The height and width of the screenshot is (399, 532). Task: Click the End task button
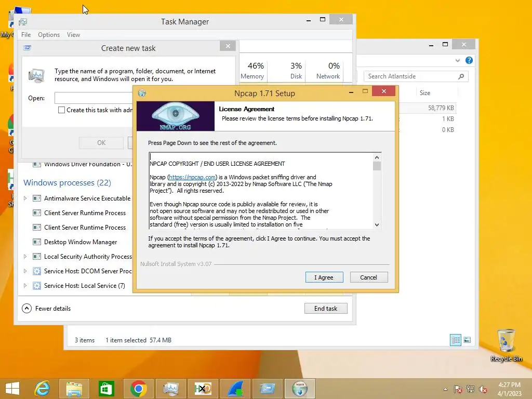click(326, 309)
